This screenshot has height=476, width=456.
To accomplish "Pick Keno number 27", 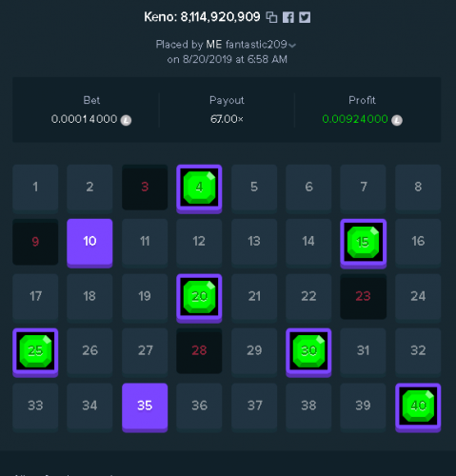I will 145,352.
